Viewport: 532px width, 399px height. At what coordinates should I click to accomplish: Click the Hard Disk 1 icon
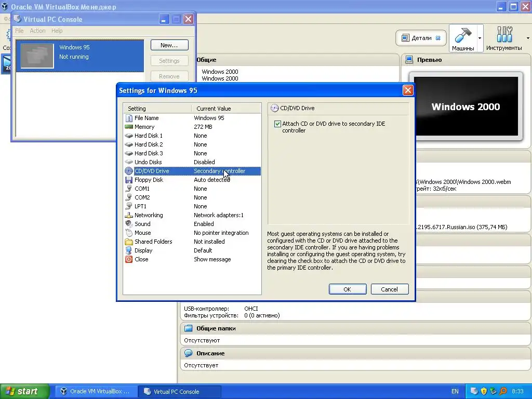(x=129, y=136)
